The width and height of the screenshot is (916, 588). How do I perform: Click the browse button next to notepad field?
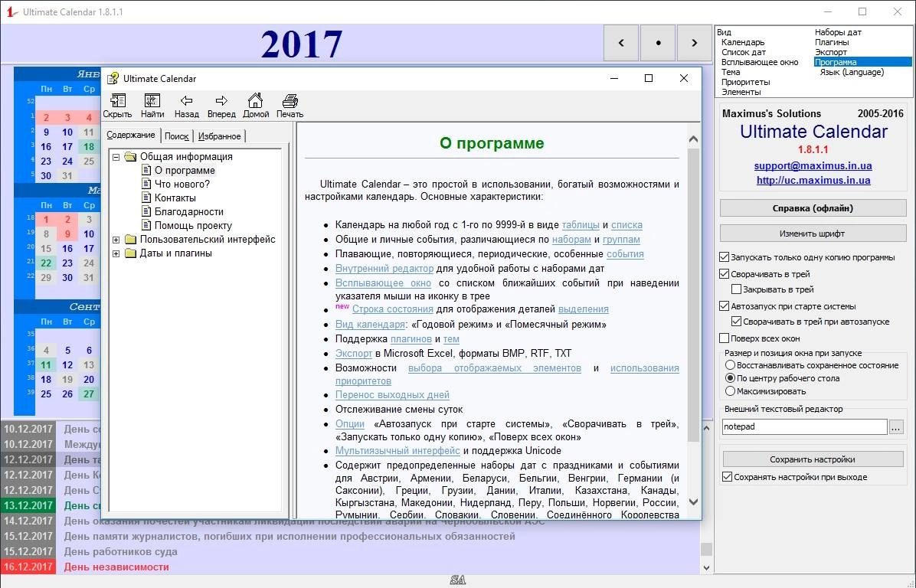(895, 427)
